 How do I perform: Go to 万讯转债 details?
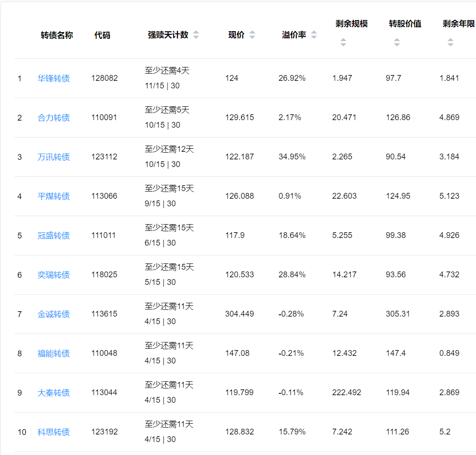[54, 157]
